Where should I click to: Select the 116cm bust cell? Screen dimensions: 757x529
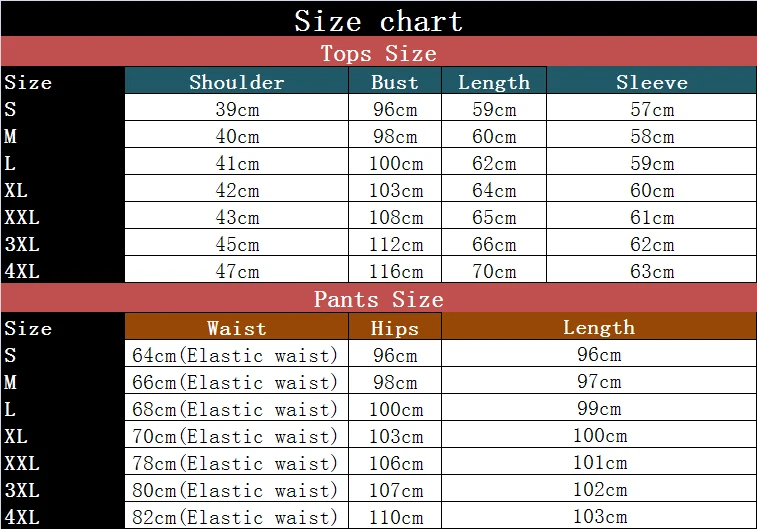pyautogui.click(x=395, y=271)
